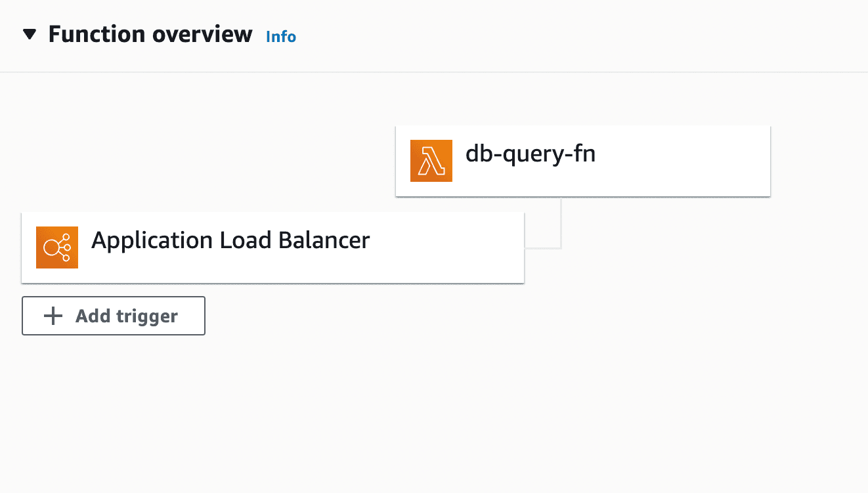Select the db-query-fn function name text
The width and height of the screenshot is (868, 493).
click(x=530, y=154)
